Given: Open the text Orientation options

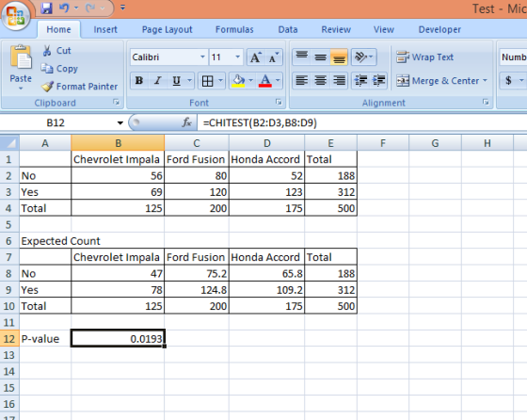Looking at the screenshot, I should (x=363, y=57).
